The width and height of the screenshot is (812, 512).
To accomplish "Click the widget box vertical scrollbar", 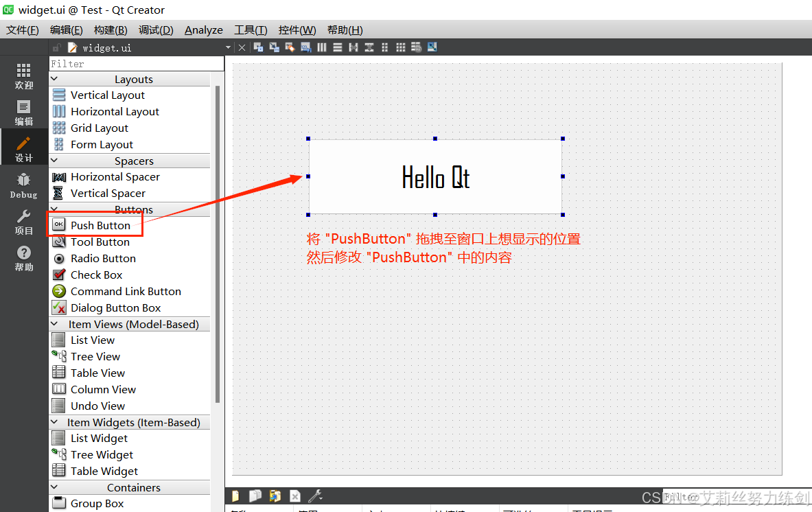I will 218,244.
